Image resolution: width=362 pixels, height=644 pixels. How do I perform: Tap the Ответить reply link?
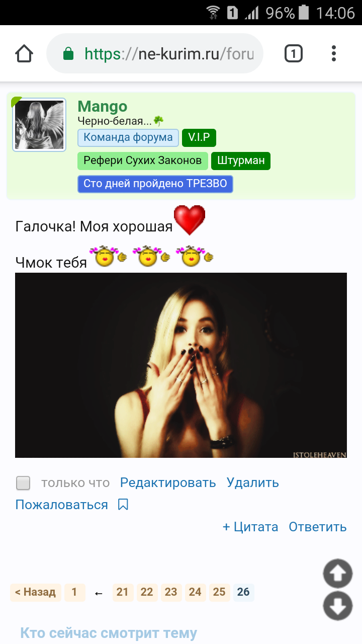318,527
